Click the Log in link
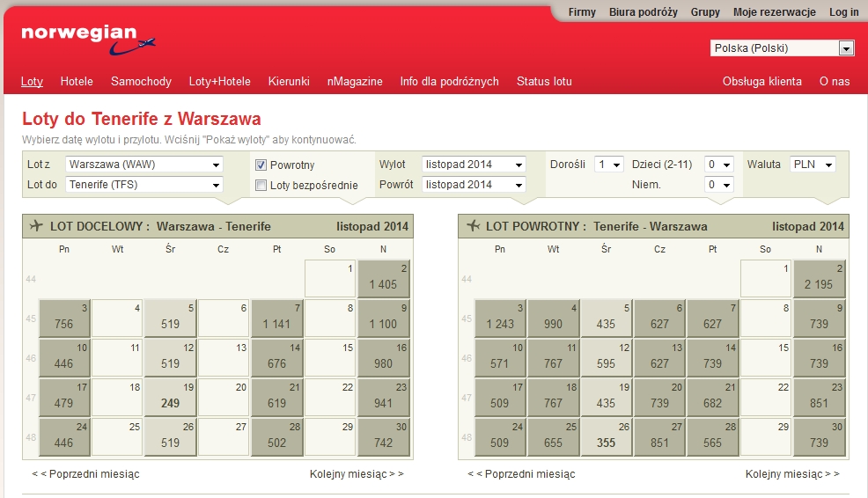 (x=843, y=12)
